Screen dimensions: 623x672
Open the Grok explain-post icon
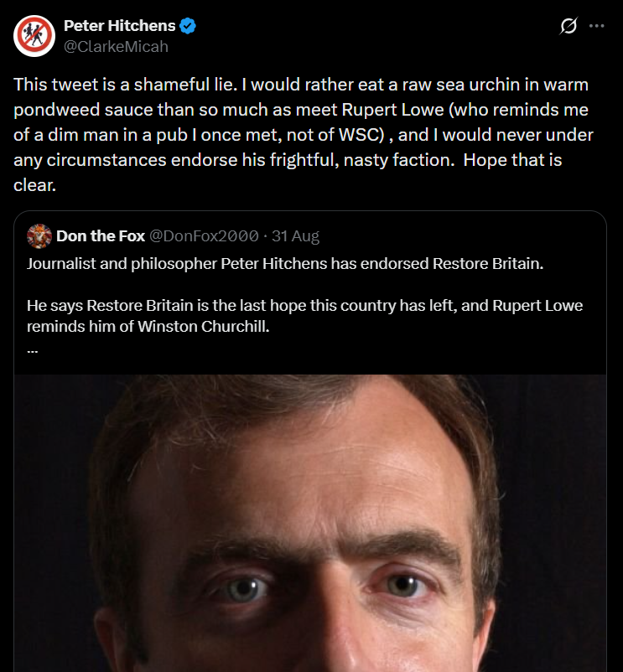568,26
